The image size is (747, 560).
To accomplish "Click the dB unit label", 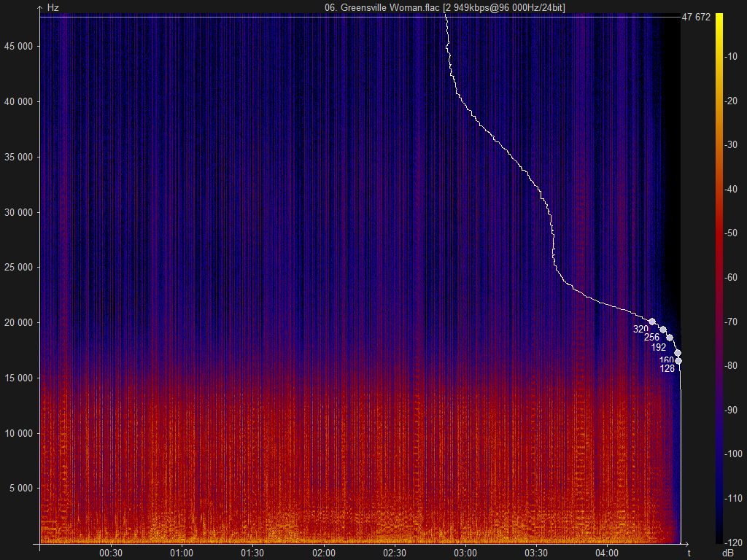I will pyautogui.click(x=727, y=553).
